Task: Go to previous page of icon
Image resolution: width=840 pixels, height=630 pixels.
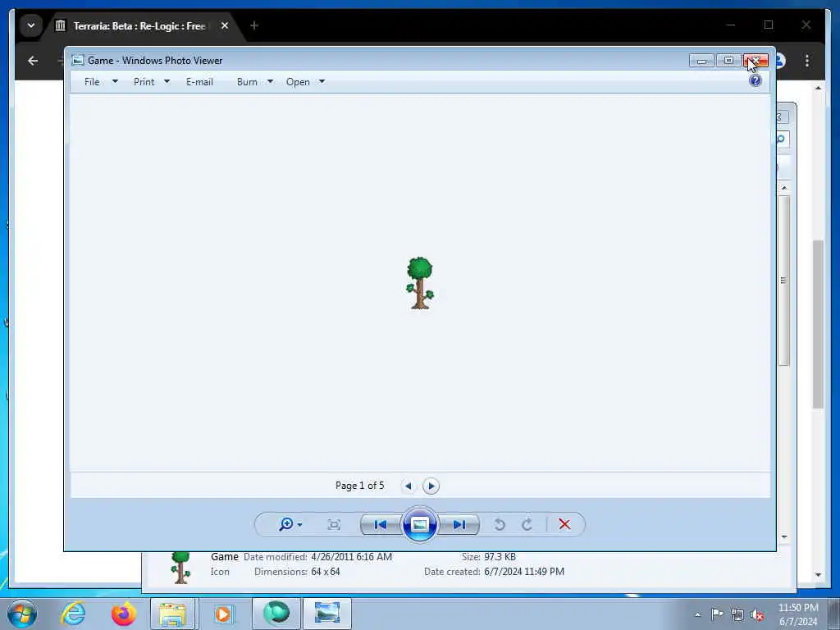Action: pyautogui.click(x=409, y=486)
